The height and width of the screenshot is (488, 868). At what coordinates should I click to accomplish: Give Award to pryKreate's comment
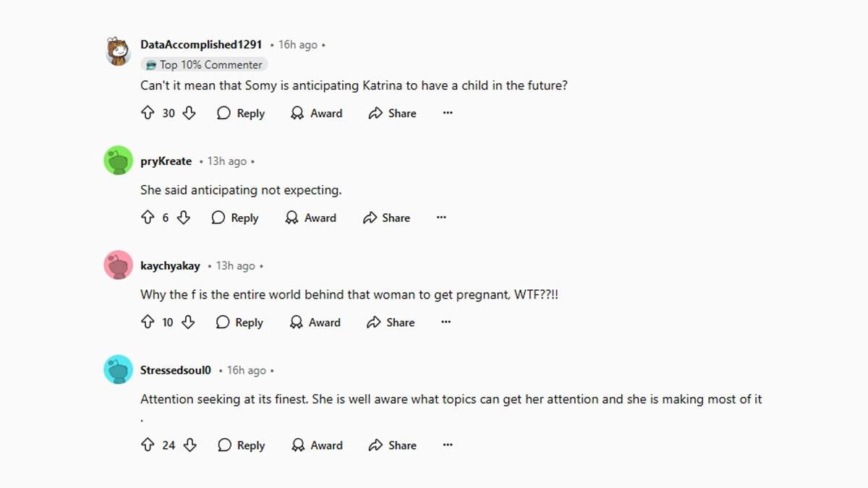(311, 218)
